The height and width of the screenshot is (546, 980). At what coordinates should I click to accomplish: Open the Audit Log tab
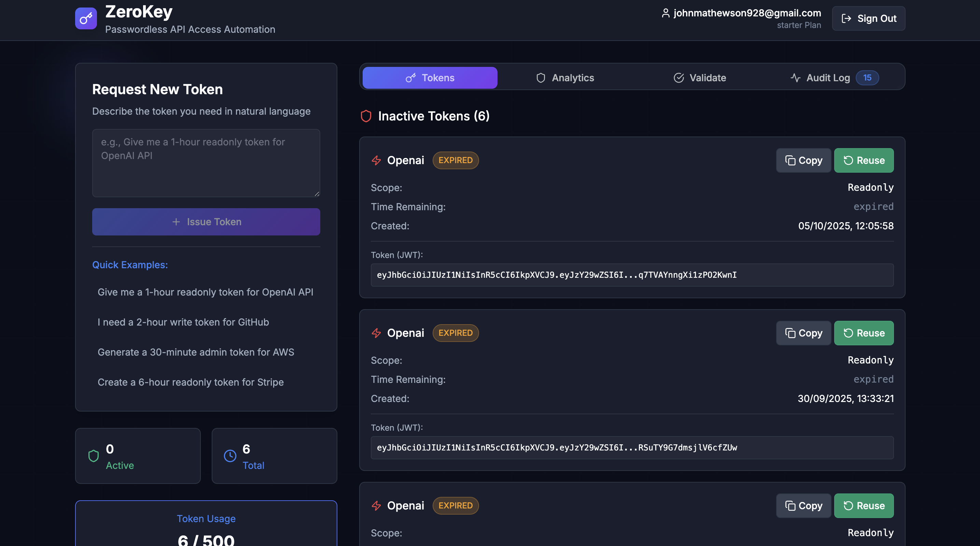tap(827, 77)
